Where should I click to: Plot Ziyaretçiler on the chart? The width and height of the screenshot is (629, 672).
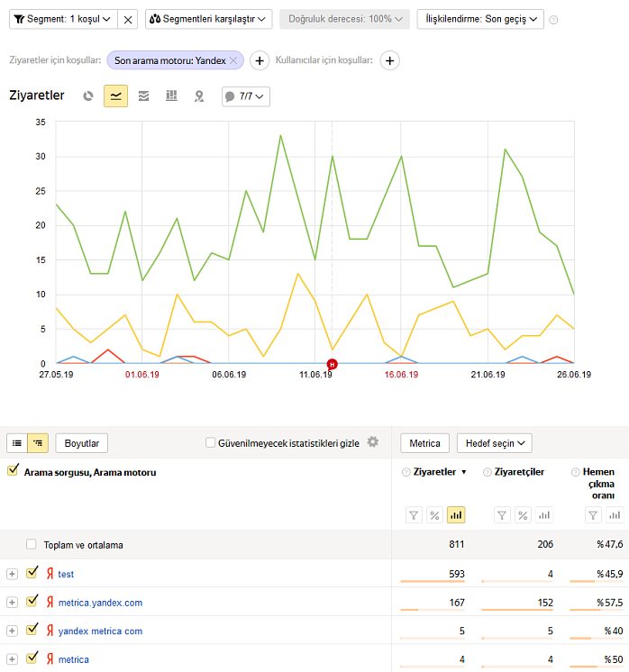[544, 515]
